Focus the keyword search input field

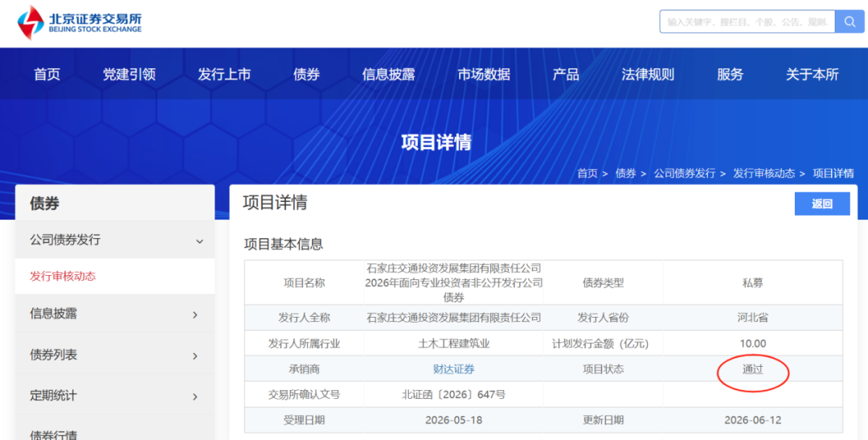tap(747, 22)
